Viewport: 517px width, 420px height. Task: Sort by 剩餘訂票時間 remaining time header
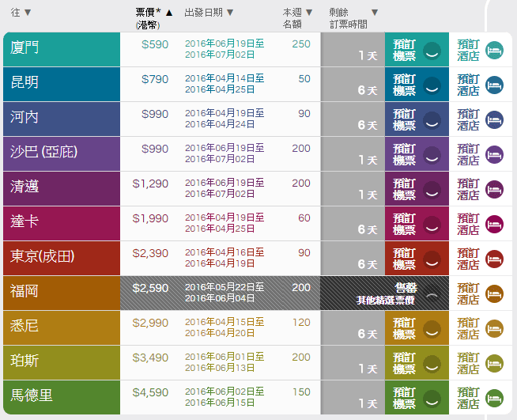[x=353, y=17]
